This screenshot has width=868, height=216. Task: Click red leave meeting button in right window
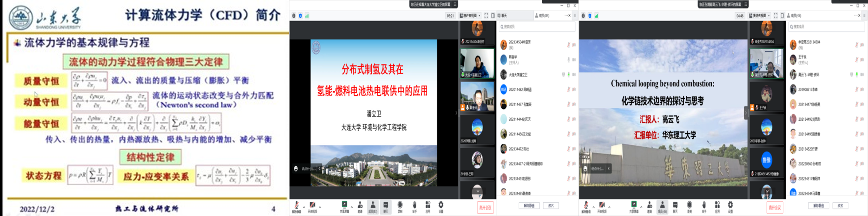(774, 208)
